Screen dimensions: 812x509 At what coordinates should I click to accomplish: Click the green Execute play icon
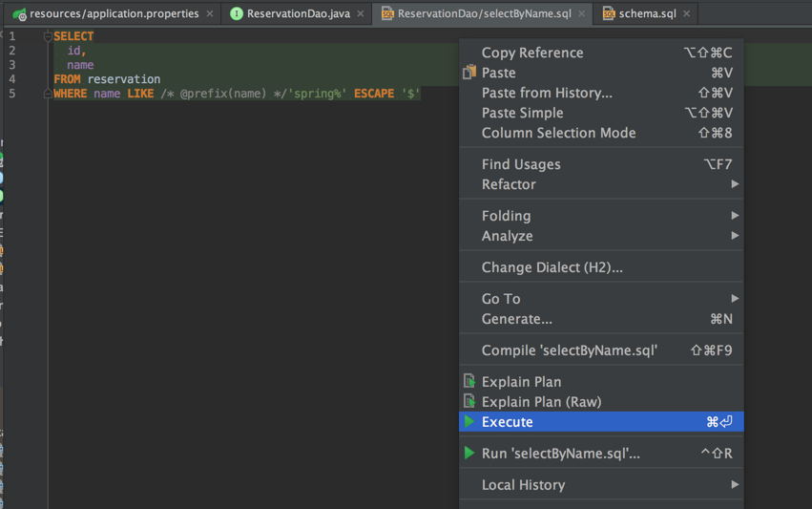pyautogui.click(x=469, y=421)
